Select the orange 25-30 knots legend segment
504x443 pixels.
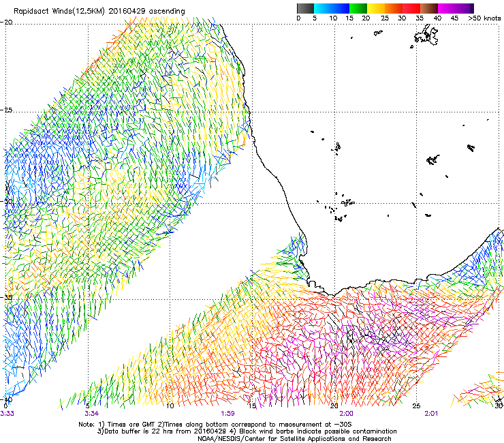pyautogui.click(x=394, y=8)
